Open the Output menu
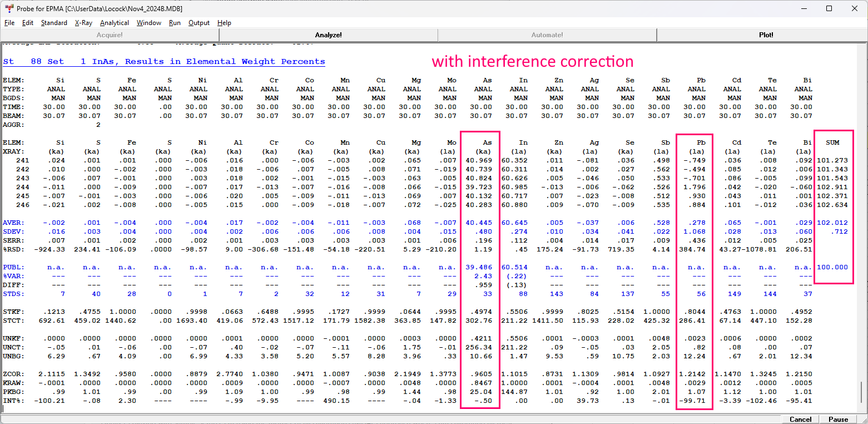The width and height of the screenshot is (868, 424). click(x=199, y=23)
